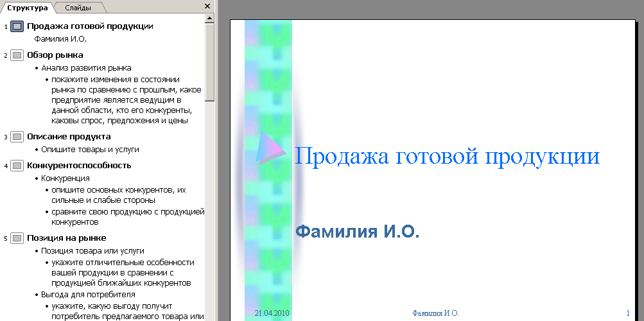Screen dimensions: 644x321
Task: Click slide 5 icon 'Позиция на рынке'
Action: (17, 238)
